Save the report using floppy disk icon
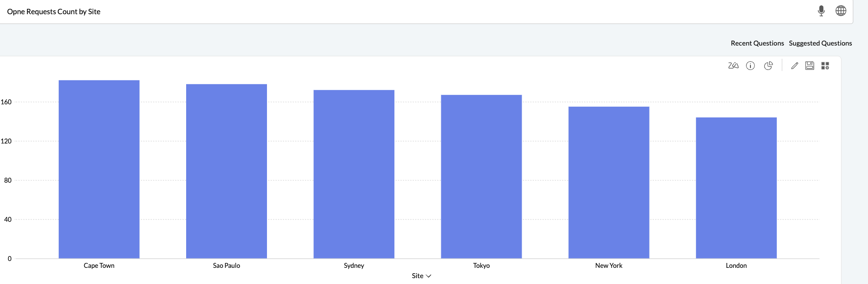This screenshot has height=284, width=868. click(x=810, y=66)
